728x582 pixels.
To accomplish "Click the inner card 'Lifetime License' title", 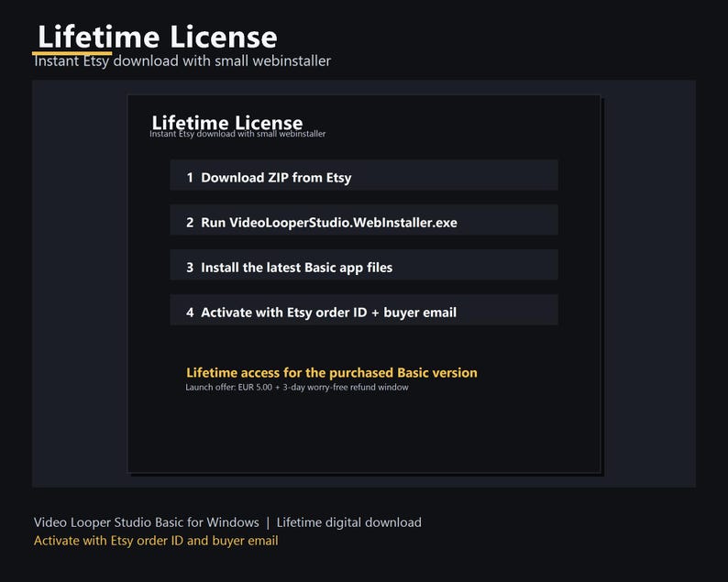I will (227, 123).
